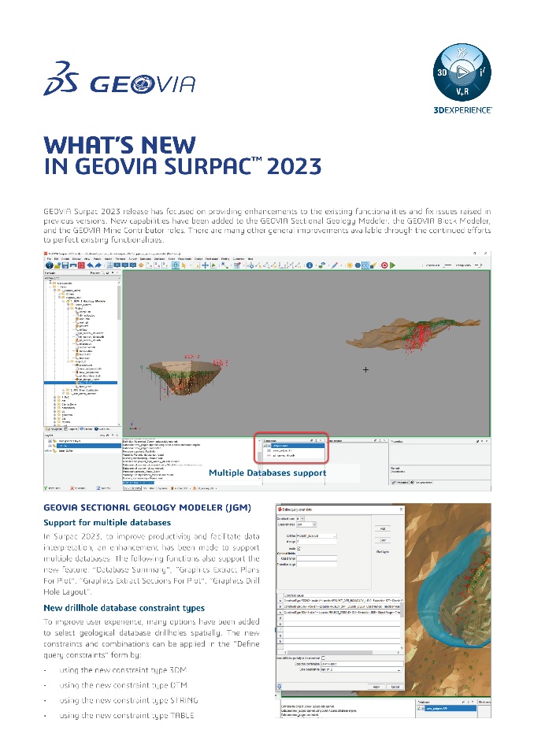This screenshot has height=756, width=534.
Task: Click first constraint row 'a' in table
Action: (340, 601)
